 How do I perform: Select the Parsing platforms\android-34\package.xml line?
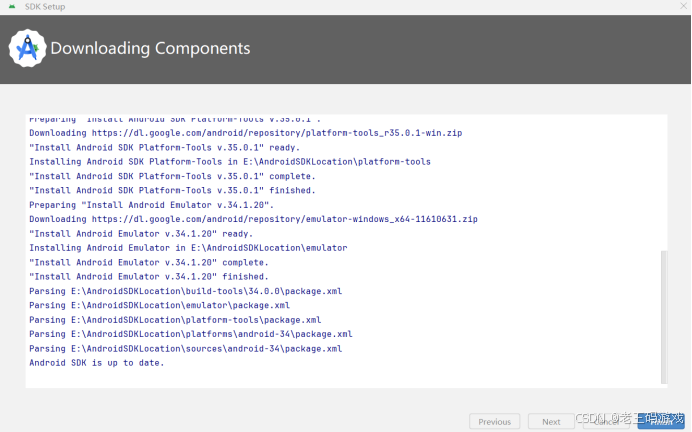pos(191,334)
